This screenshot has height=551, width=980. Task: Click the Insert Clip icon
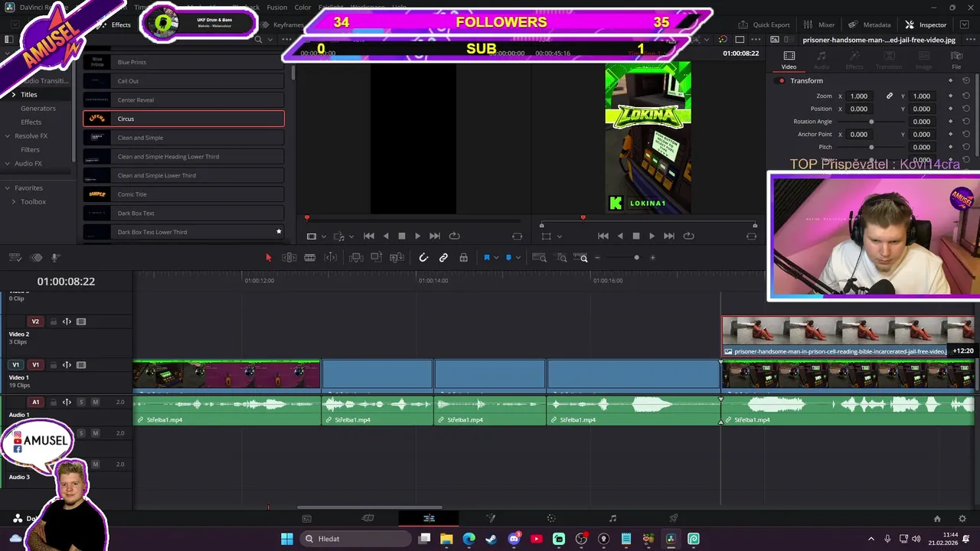(x=356, y=258)
